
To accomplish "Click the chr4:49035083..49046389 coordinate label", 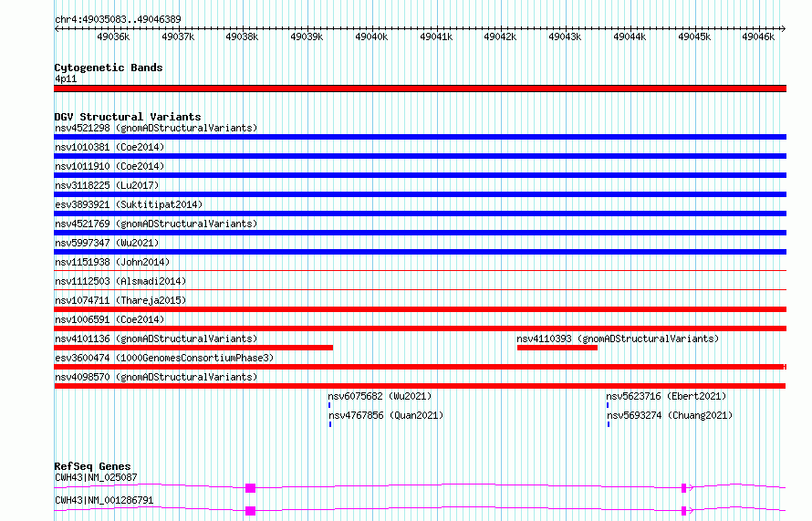I will point(118,19).
